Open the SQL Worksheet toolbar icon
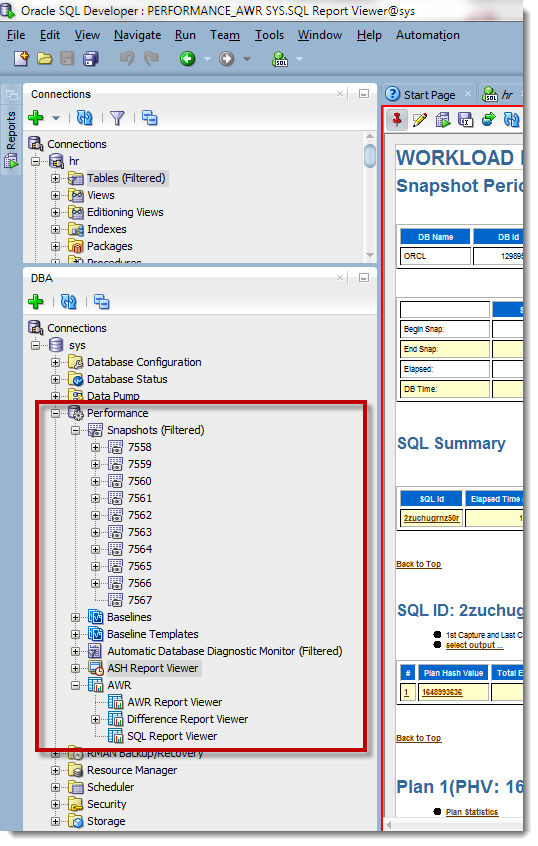538x846 pixels. point(280,59)
